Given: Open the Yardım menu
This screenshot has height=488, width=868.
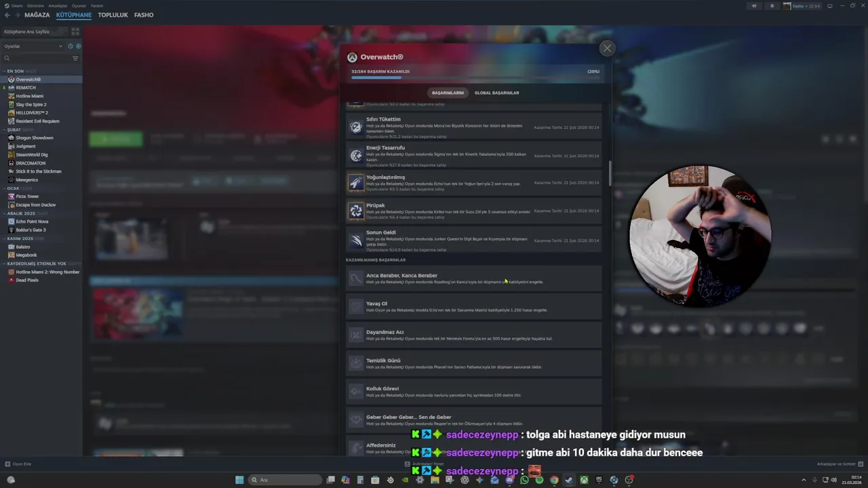Looking at the screenshot, I should (x=97, y=5).
